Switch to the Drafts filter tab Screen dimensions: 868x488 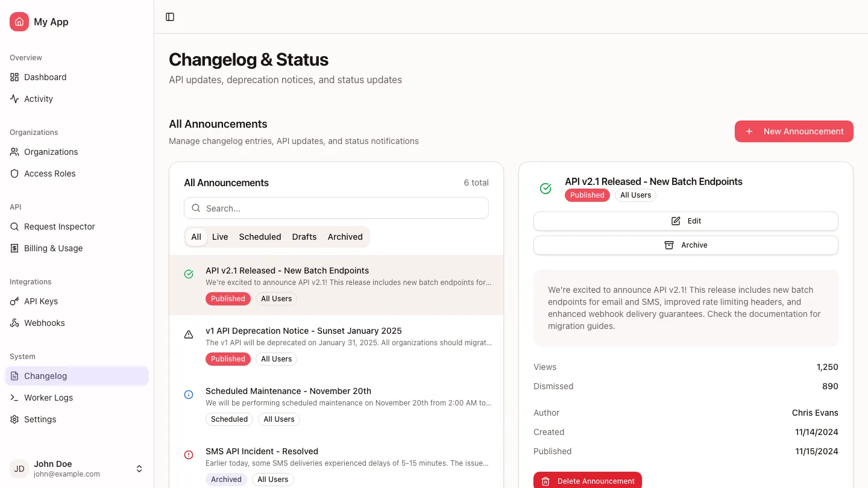tap(304, 237)
